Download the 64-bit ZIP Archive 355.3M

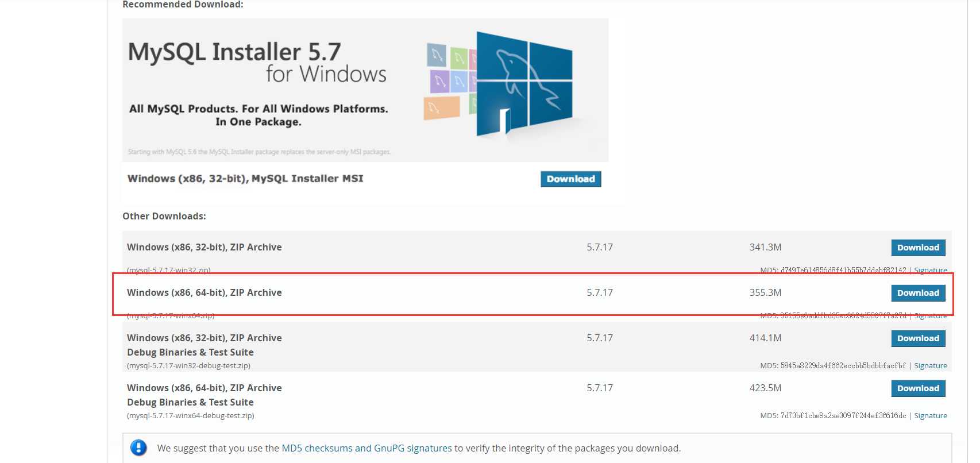tap(918, 293)
